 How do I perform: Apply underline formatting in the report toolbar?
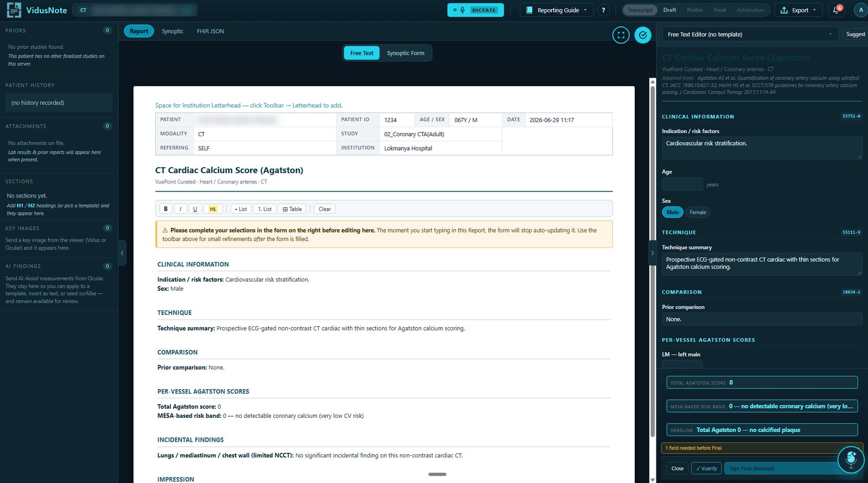click(x=195, y=209)
